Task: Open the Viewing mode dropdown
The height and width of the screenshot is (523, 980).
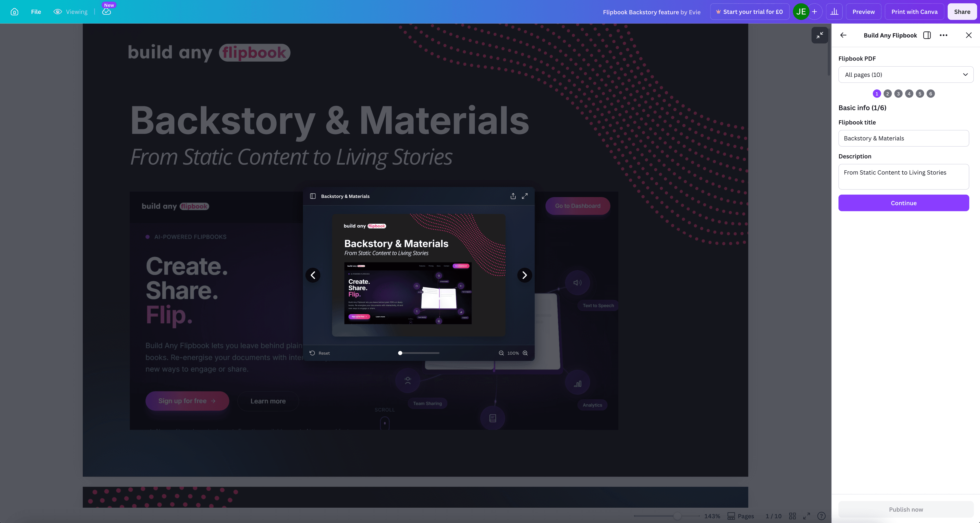Action: [71, 12]
